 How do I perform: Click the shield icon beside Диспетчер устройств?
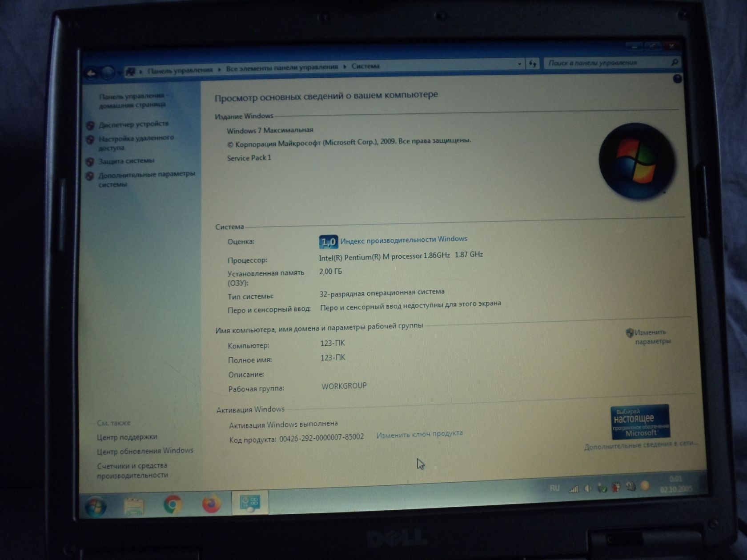pos(90,125)
